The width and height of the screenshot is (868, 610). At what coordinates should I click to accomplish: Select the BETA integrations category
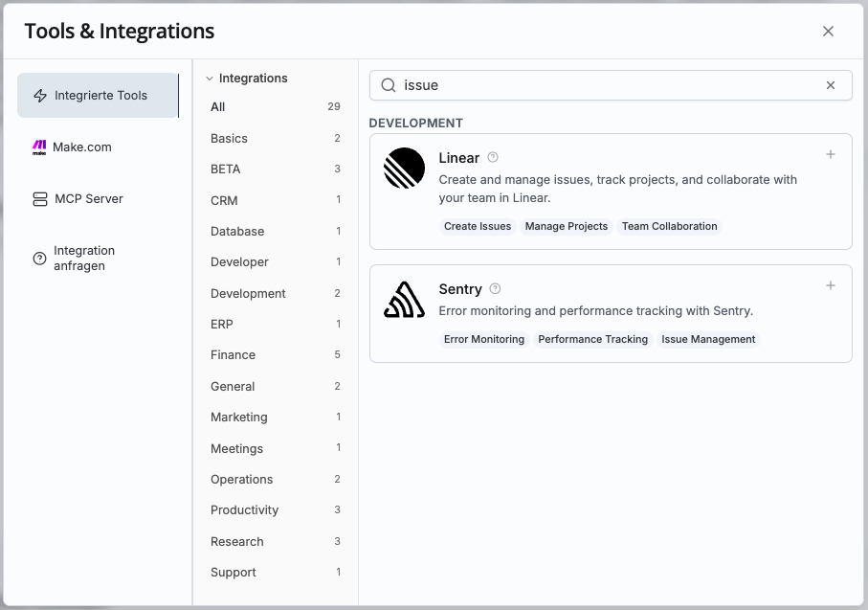click(225, 169)
